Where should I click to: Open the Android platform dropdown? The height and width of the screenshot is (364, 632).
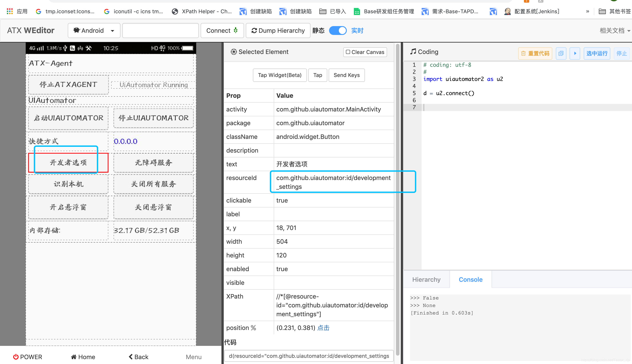[x=94, y=31]
